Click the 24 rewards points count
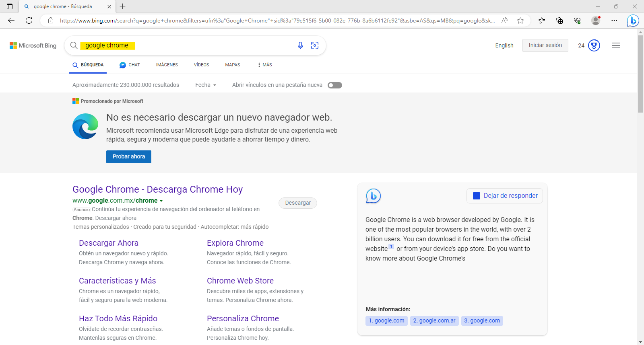Viewport: 644px width, 345px height. click(581, 45)
